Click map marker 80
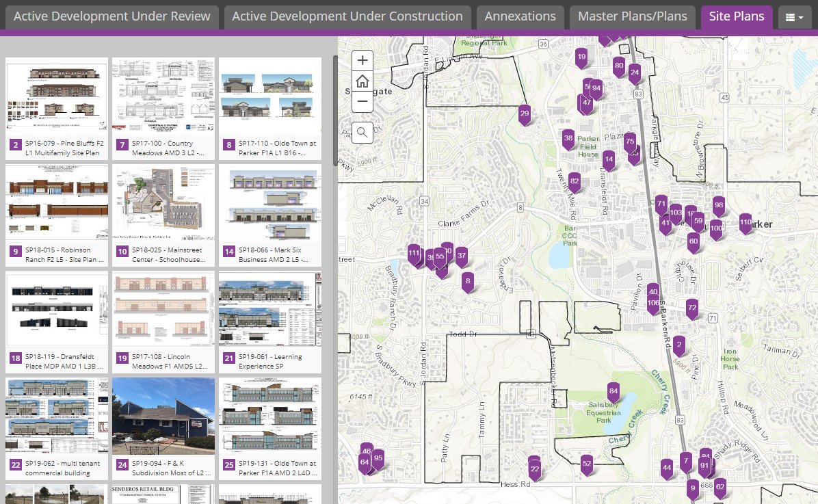The height and width of the screenshot is (504, 818). click(619, 67)
